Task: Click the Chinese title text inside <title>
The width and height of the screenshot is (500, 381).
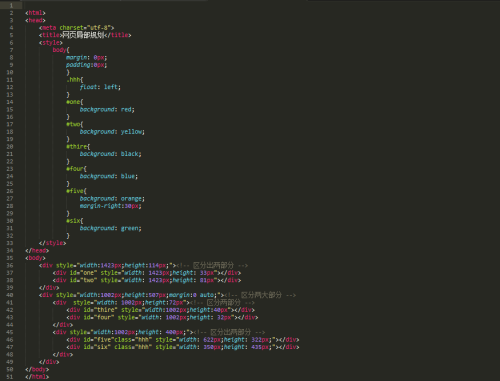Action: tap(83, 35)
